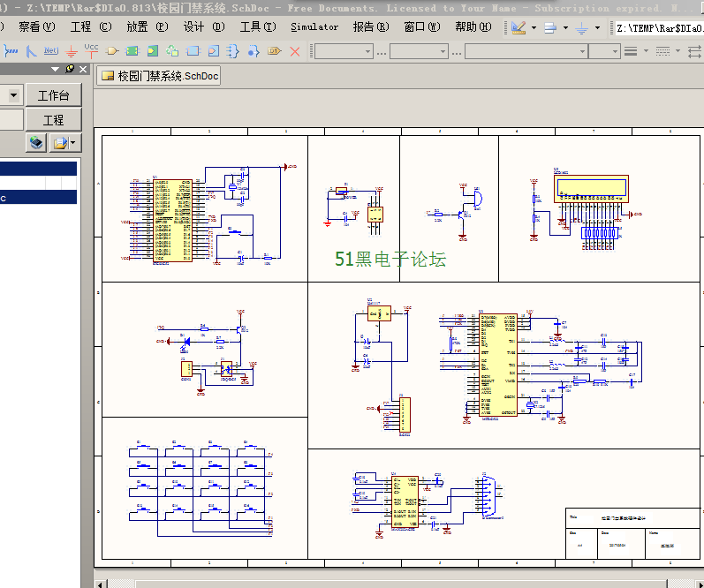Viewport: 704px width, 588px height.
Task: Close the Projects panel with its X
Action: [83, 70]
